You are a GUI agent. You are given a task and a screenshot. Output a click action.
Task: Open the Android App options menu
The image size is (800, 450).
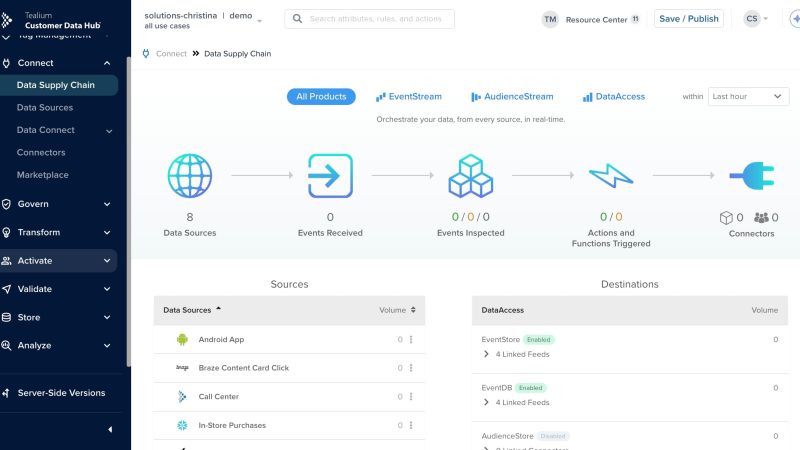[411, 340]
